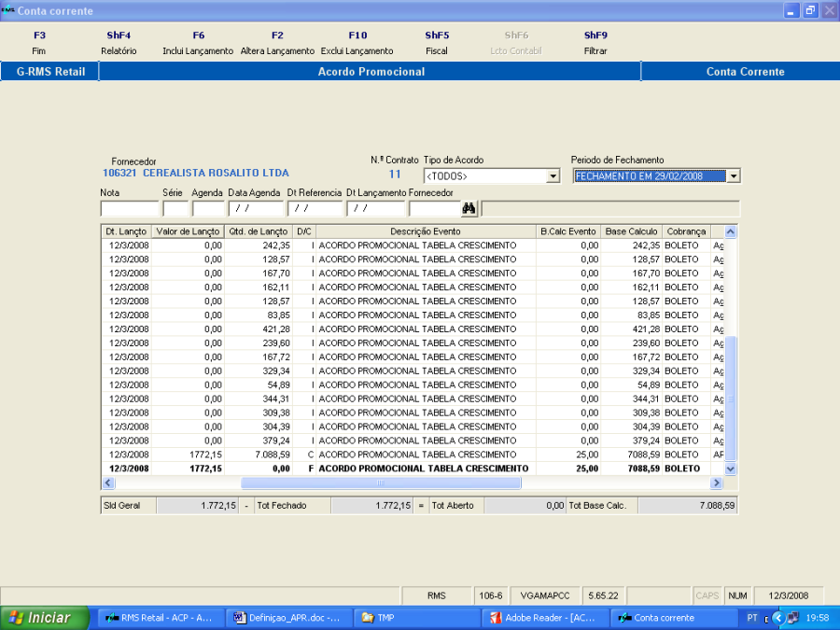Image resolution: width=840 pixels, height=630 pixels.
Task: Click F10 Exclui Lançamento
Action: click(357, 43)
